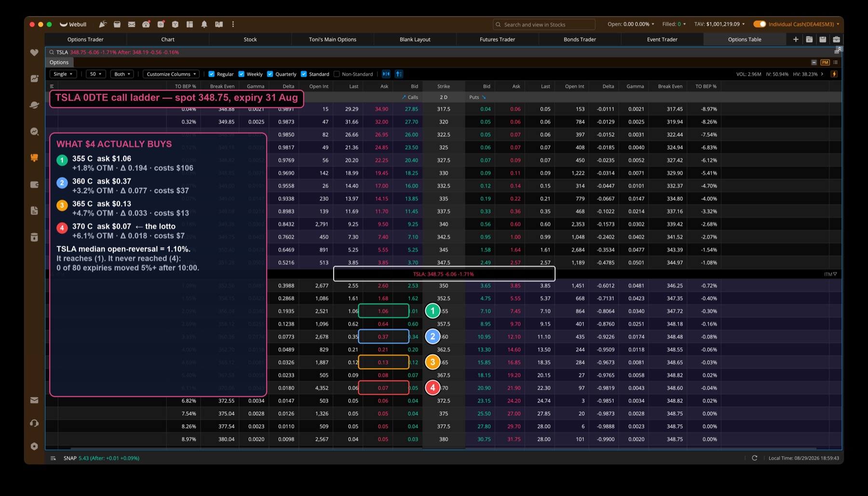Screen dimensions: 868x496
Task: Click the gauge dashboard icon with red dot
Action: (146, 24)
